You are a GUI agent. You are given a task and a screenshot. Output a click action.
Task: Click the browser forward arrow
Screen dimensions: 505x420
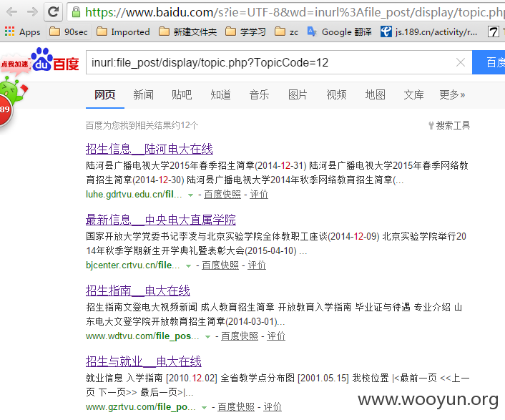pos(32,12)
